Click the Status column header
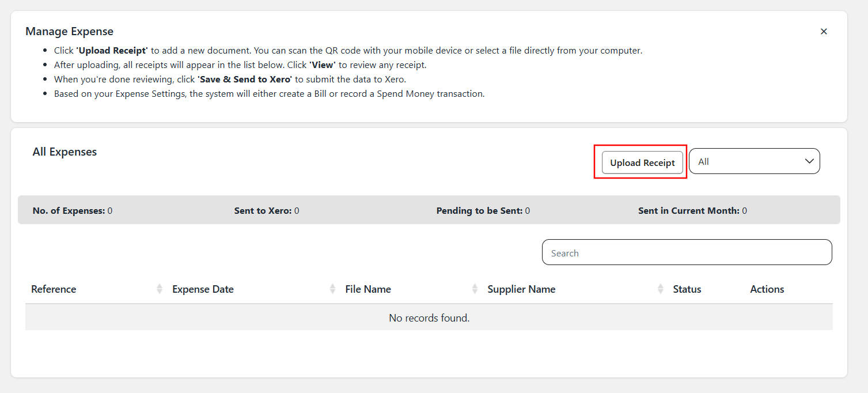 tap(687, 289)
